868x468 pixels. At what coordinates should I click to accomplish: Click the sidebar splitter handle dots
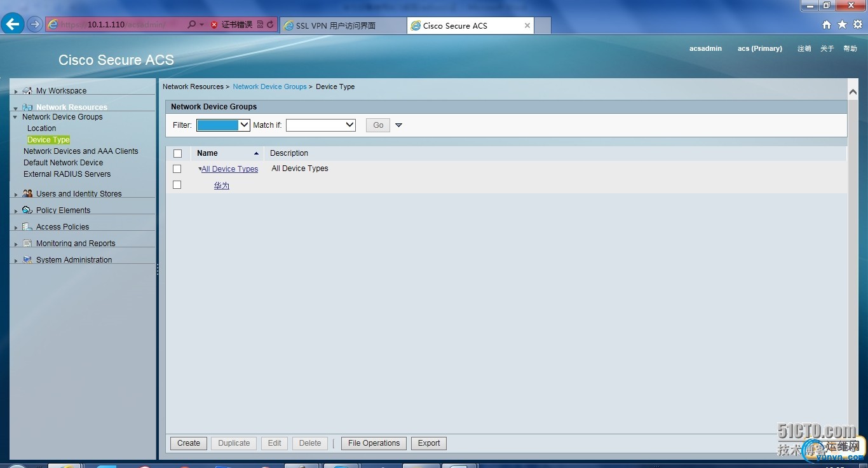[x=158, y=270]
